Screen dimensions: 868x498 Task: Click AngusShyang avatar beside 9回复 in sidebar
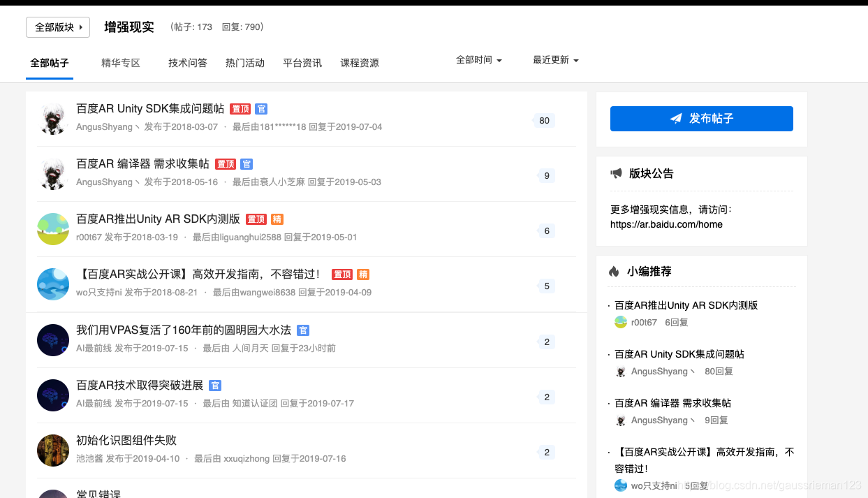(621, 420)
